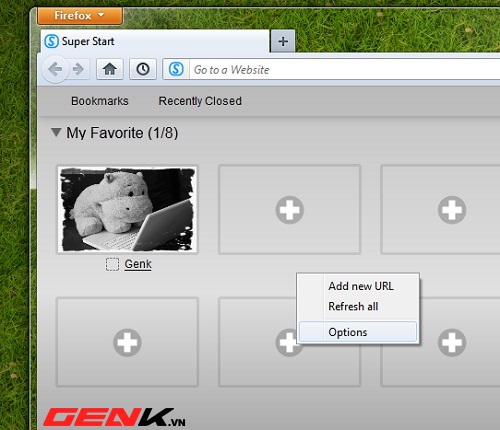Select Add new URL from context menu
The image size is (500, 430).
pyautogui.click(x=361, y=286)
